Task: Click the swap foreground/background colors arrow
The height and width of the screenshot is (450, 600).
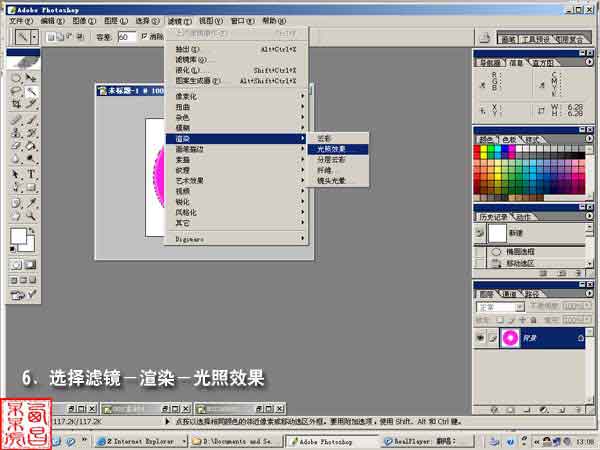Action: (32, 231)
